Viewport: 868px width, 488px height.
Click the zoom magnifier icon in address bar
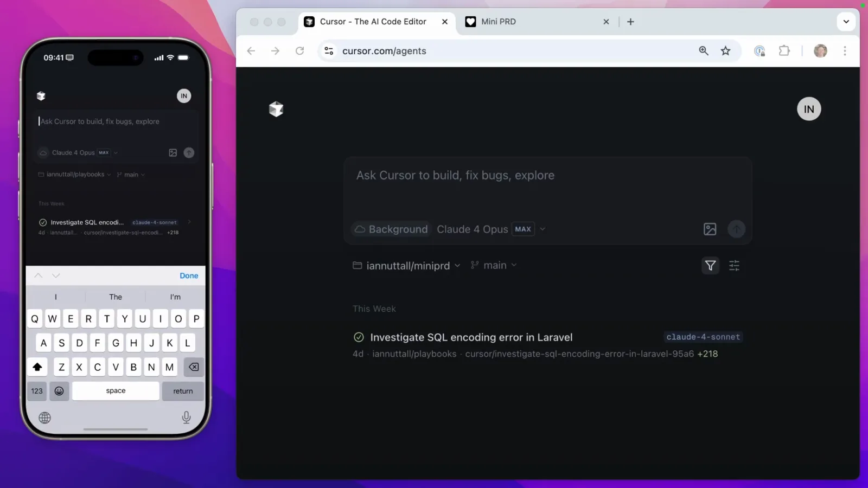[x=704, y=50]
